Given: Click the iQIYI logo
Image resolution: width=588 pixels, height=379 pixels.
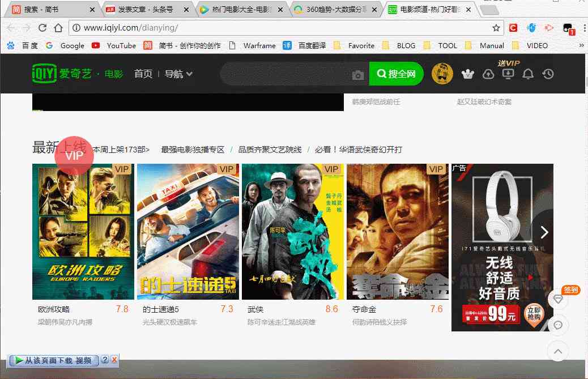Looking at the screenshot, I should tap(45, 73).
